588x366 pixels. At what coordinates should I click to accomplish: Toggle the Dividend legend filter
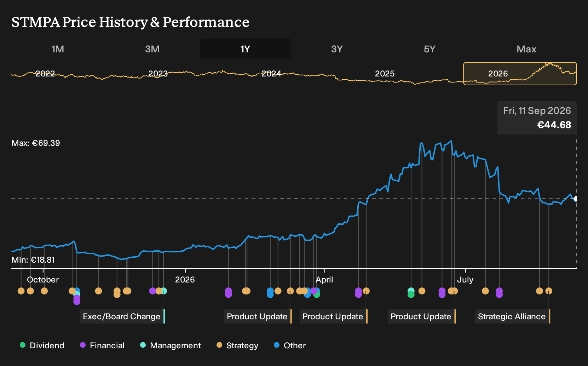42,345
